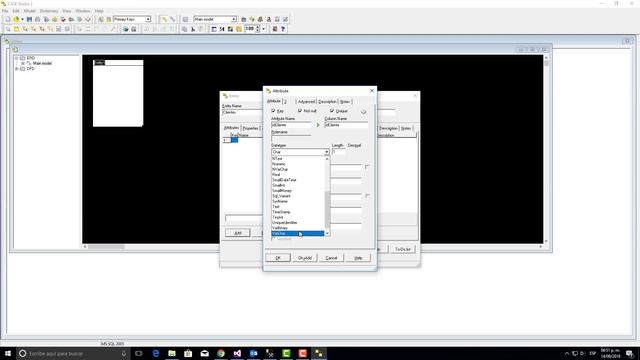Screen dimensions: 640x360
Task: Select NVarChar in the datatype list
Action: click(x=298, y=169)
